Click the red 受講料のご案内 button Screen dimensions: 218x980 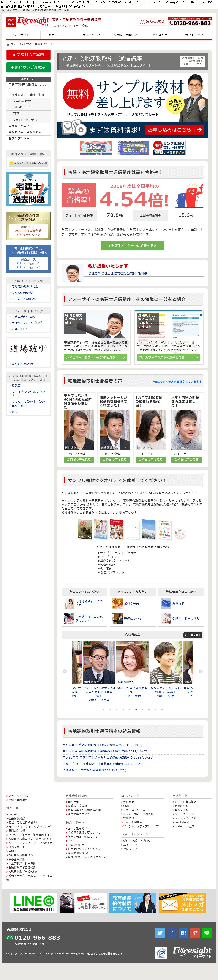point(28,55)
